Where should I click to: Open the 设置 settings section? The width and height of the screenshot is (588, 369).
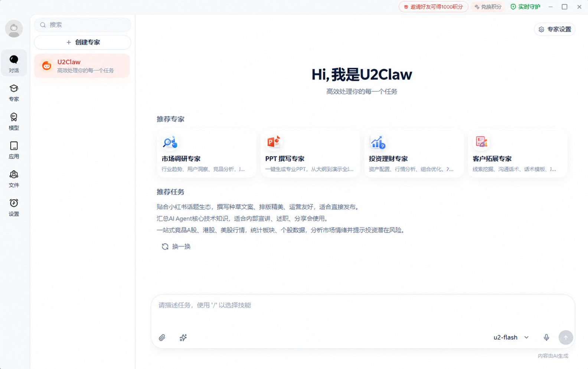14,207
